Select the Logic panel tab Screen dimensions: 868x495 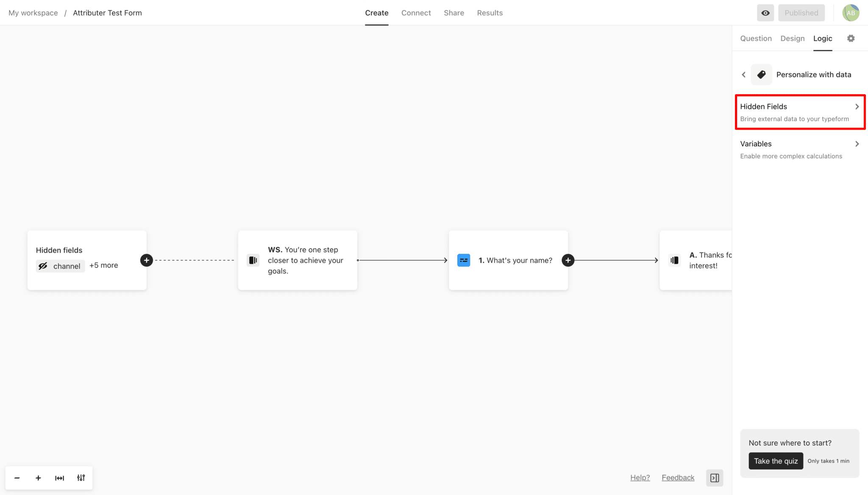coord(822,39)
